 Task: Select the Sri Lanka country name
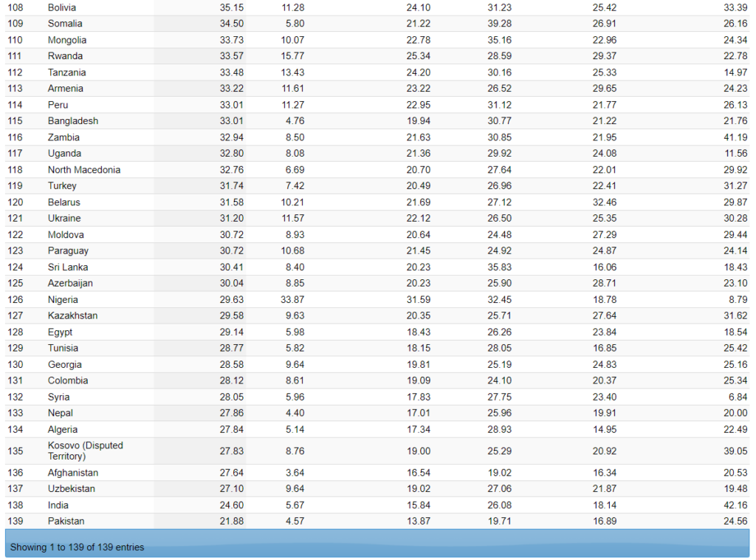click(x=68, y=267)
